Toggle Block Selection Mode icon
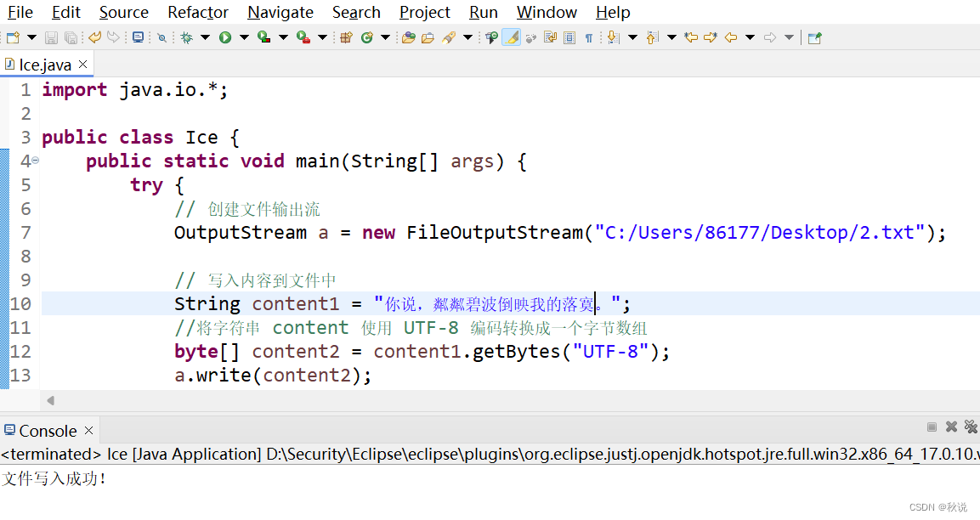980x520 pixels. tap(569, 38)
